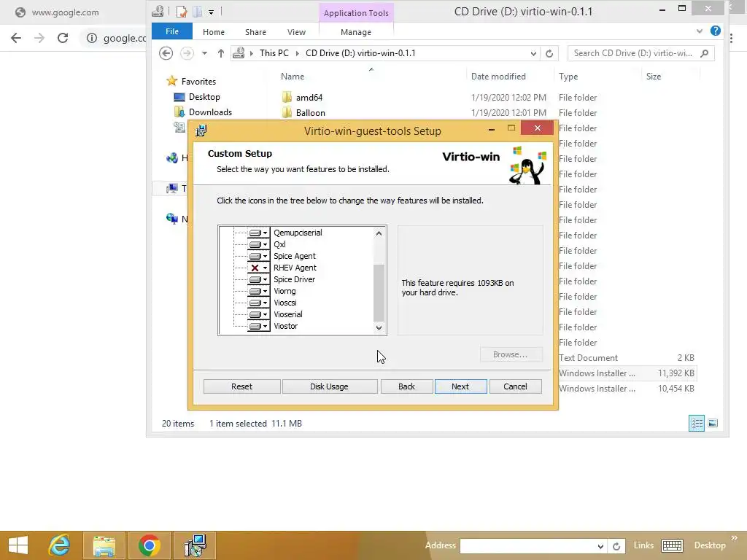Open the File tab in Explorer
This screenshot has height=560, width=747.
pyautogui.click(x=172, y=31)
